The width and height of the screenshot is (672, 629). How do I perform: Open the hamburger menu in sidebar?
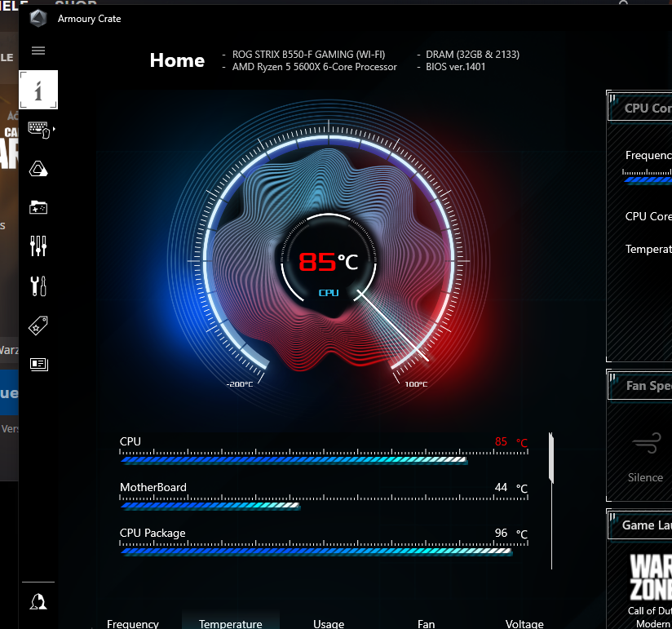38,51
